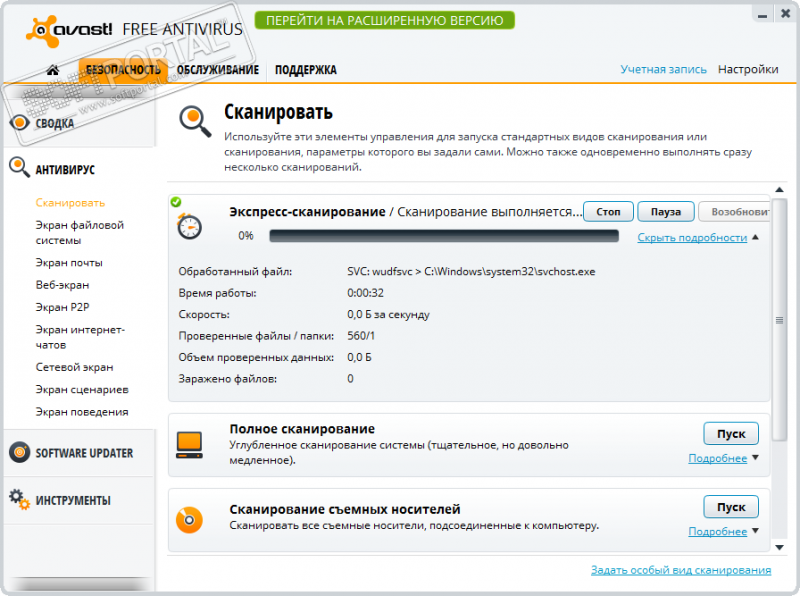800x596 pixels.
Task: Close the avast window
Action: click(786, 14)
